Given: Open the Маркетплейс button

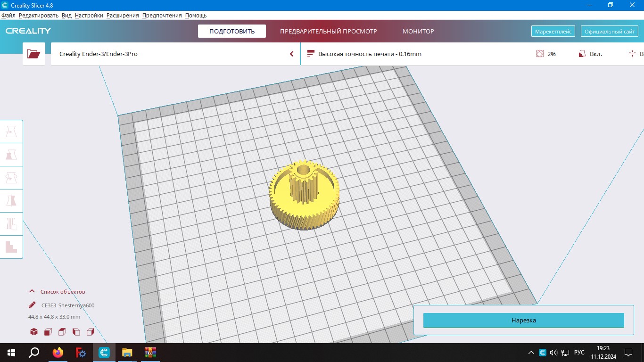Looking at the screenshot, I should coord(553,32).
